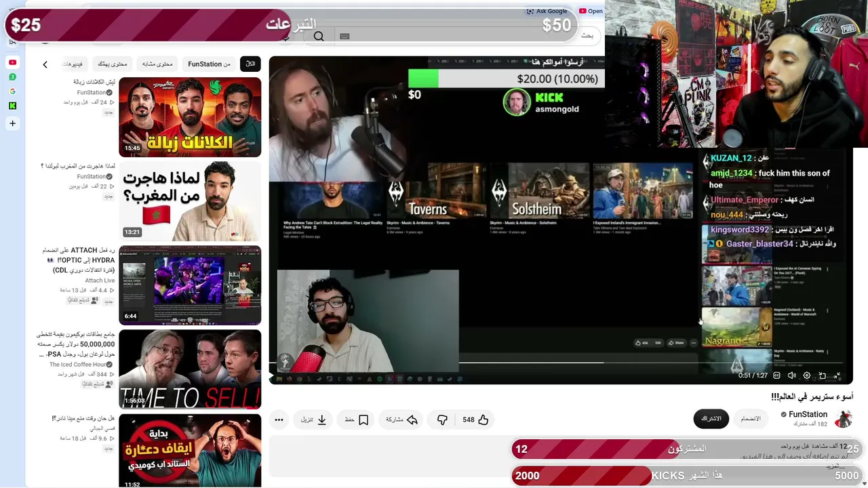
Task: Click the Open button in the browser bar
Action: pos(591,11)
